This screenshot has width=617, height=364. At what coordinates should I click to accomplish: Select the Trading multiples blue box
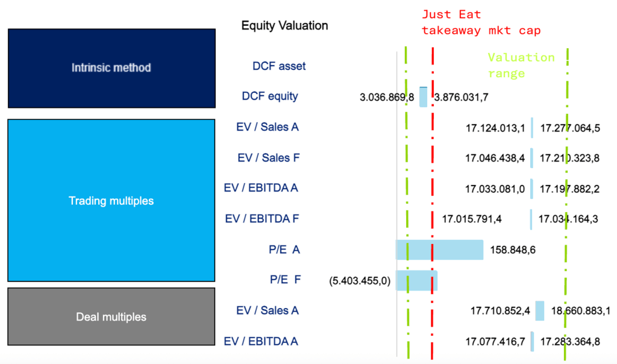[111, 200]
